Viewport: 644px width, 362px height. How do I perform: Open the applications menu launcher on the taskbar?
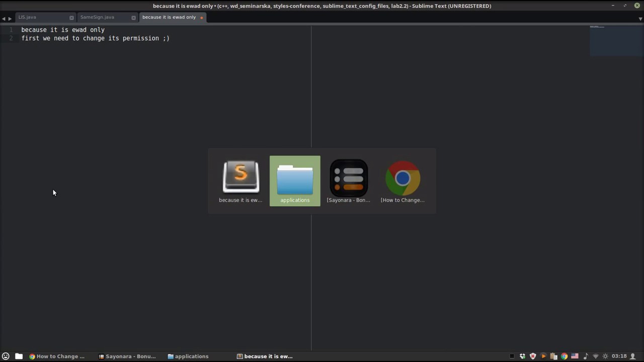click(6, 356)
